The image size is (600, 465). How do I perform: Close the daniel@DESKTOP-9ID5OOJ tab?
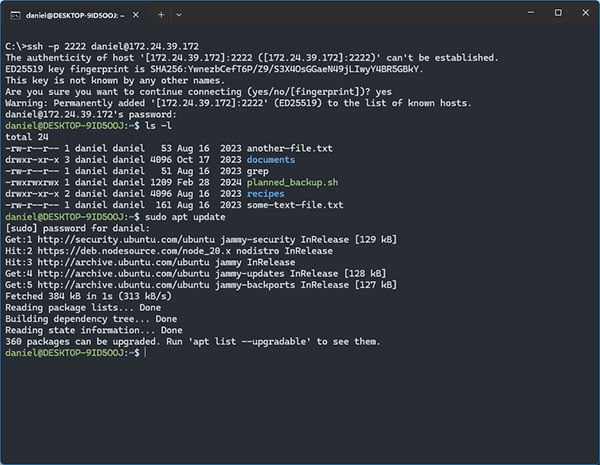pyautogui.click(x=135, y=15)
